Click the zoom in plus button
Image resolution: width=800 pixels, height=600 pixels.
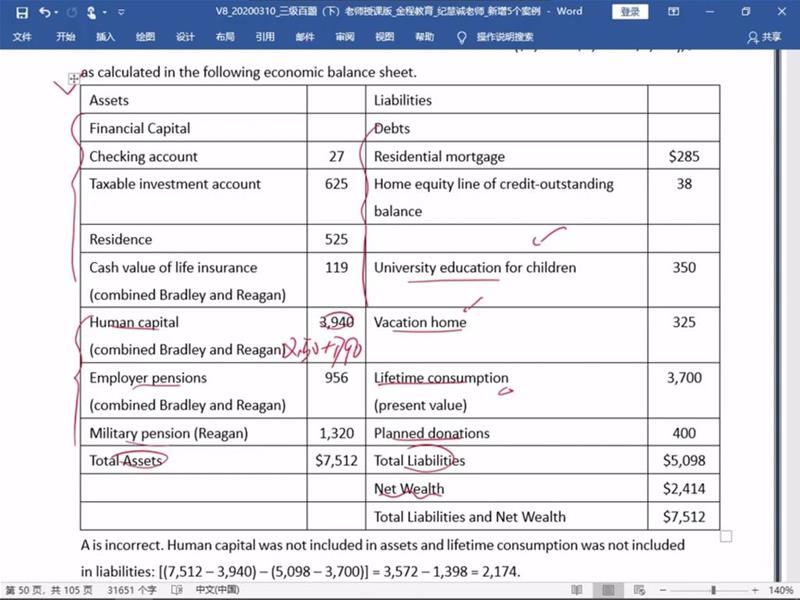pyautogui.click(x=755, y=590)
